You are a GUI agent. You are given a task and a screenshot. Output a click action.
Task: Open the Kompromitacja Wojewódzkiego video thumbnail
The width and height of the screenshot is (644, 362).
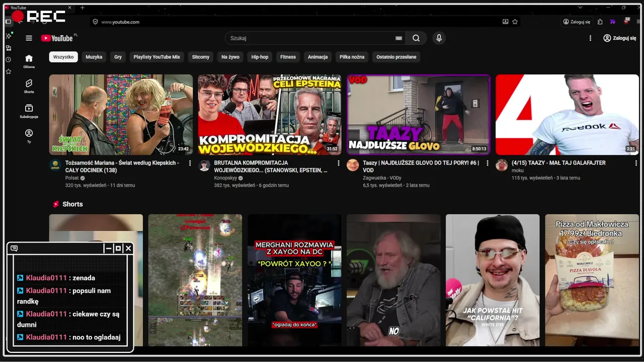pos(270,115)
